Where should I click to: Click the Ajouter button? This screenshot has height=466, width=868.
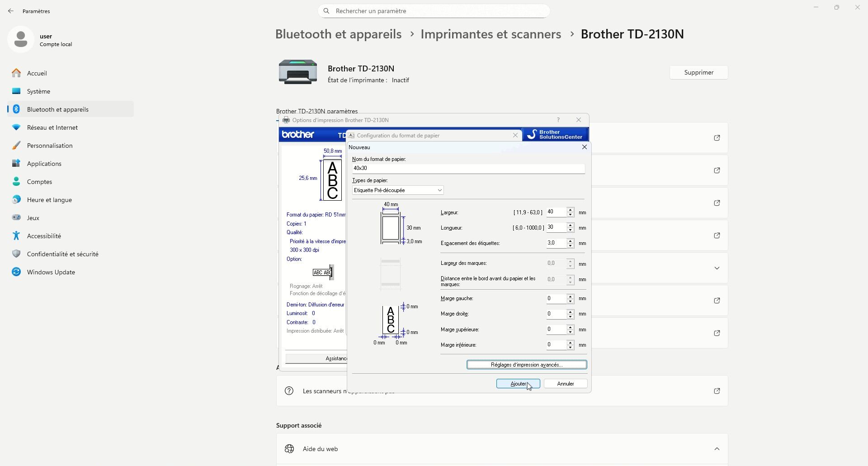pyautogui.click(x=518, y=384)
